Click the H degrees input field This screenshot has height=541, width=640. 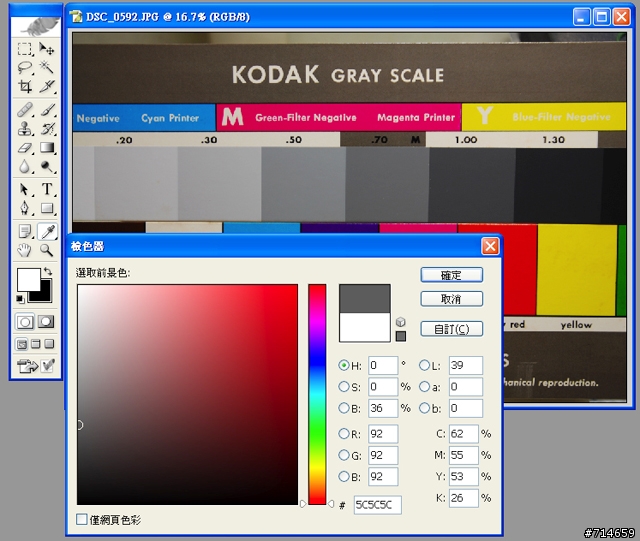(383, 365)
